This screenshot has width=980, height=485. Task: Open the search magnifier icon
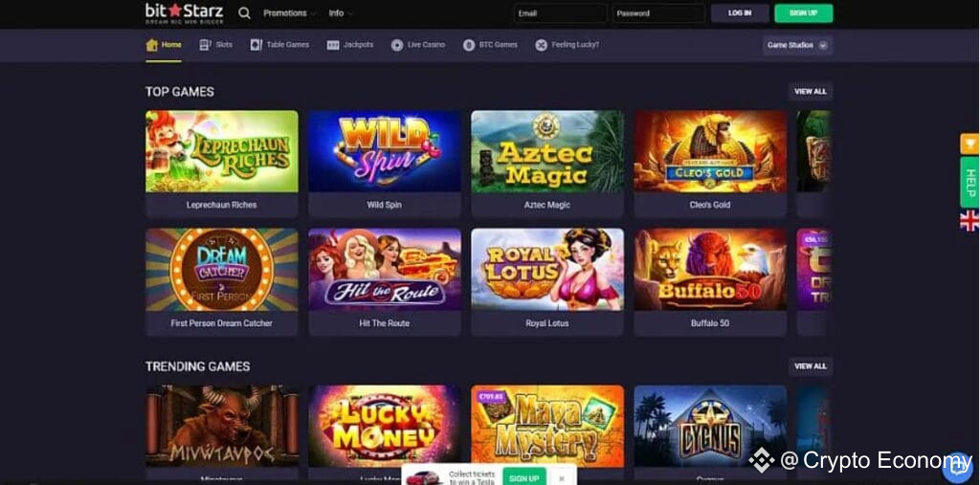pyautogui.click(x=244, y=13)
